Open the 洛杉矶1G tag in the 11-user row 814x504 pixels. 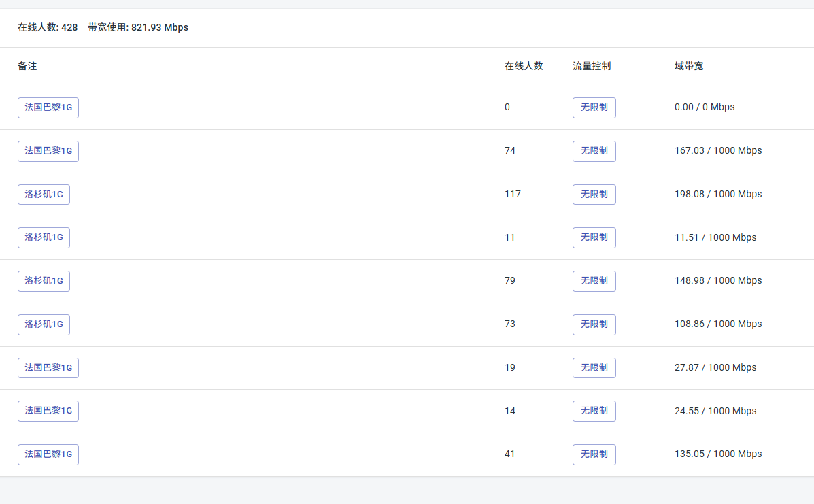click(44, 237)
